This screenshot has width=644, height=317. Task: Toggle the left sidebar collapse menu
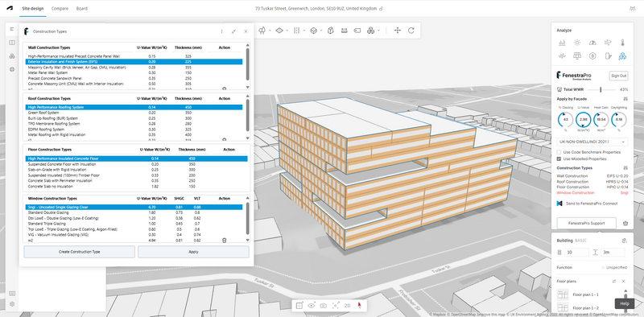(x=12, y=29)
